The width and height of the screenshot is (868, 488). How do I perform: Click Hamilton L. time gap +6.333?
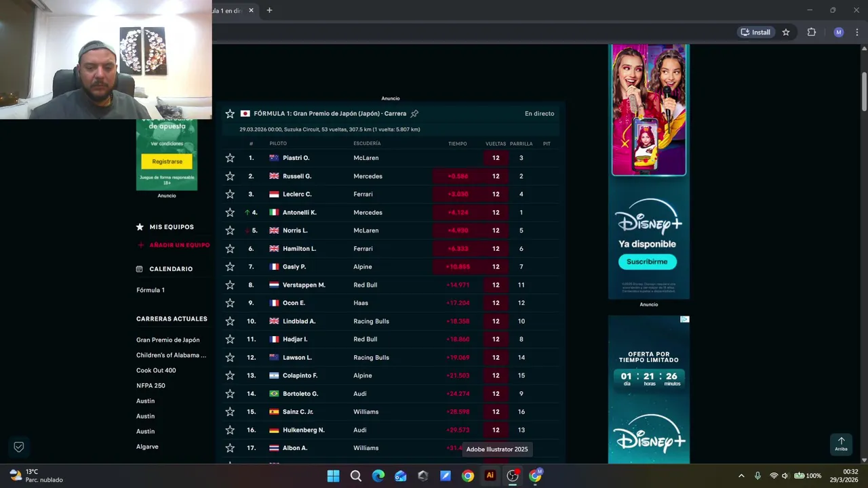pos(458,249)
